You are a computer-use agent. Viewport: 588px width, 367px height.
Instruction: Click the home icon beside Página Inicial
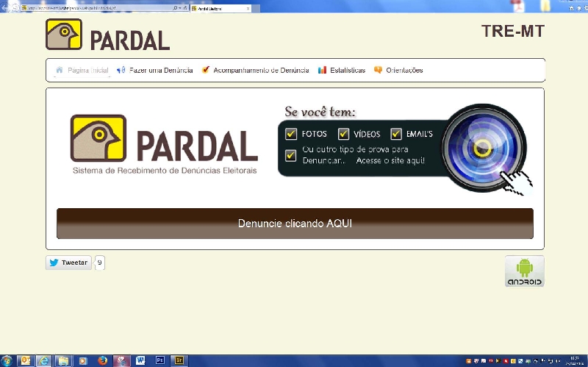[x=60, y=70]
